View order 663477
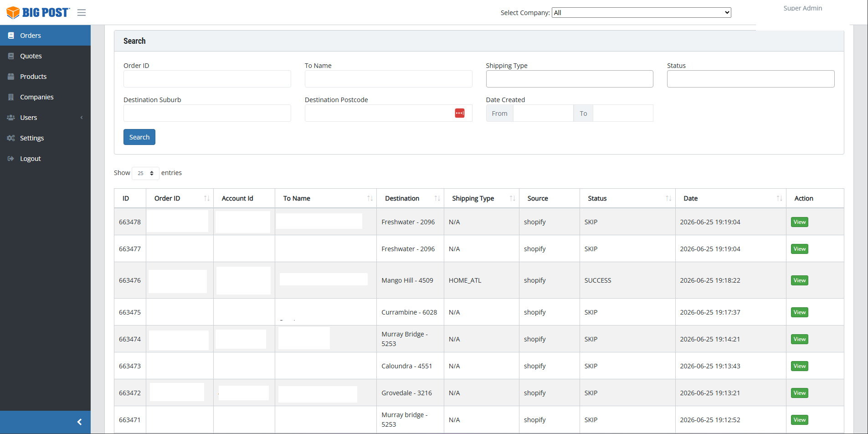 (799, 249)
